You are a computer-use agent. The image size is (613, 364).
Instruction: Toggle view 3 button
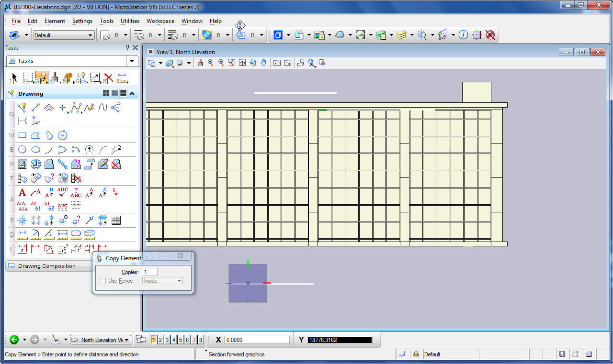167,340
